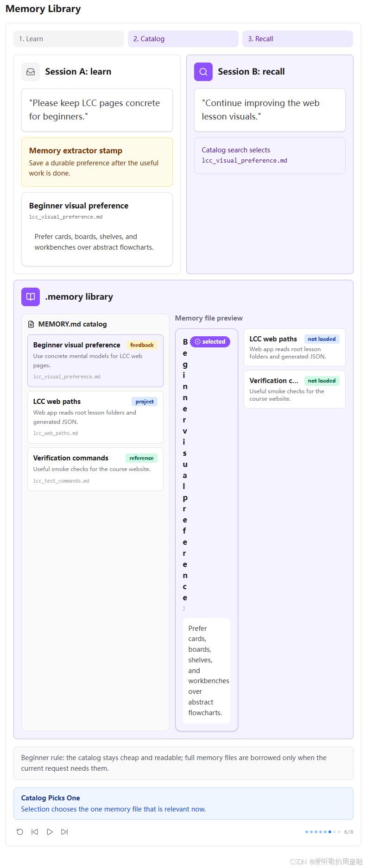The image size is (366, 868).
Task: Click the reset/restart animation icon
Action: click(20, 832)
